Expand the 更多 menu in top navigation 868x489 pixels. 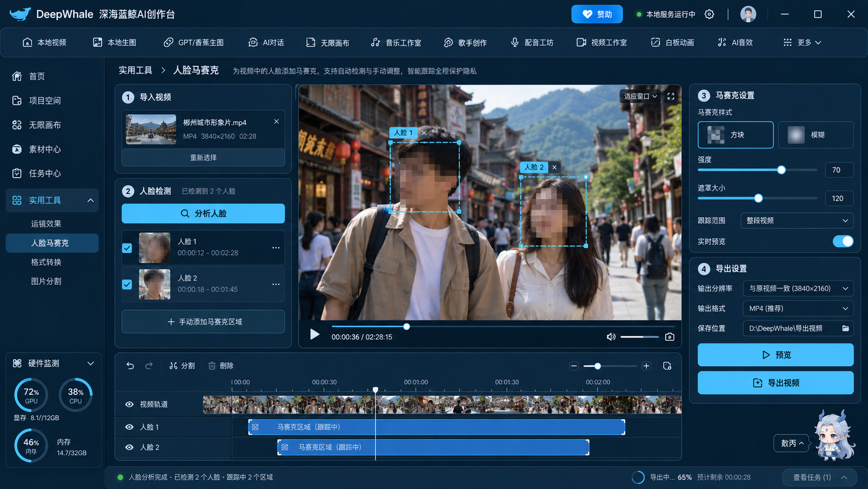802,43
